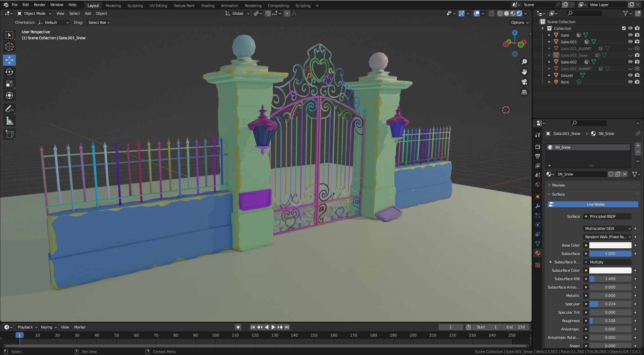Expand the Gate.002 tree item
This screenshot has height=355, width=644.
[x=549, y=62]
